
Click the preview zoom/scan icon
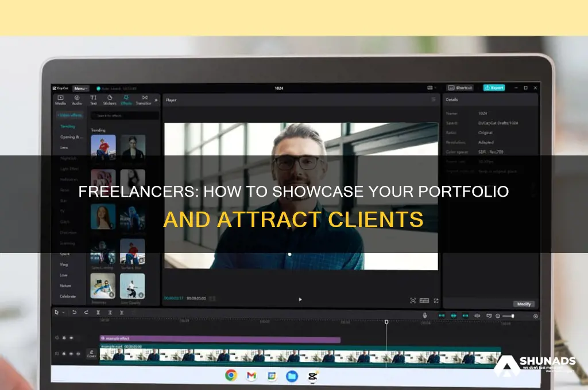click(413, 301)
